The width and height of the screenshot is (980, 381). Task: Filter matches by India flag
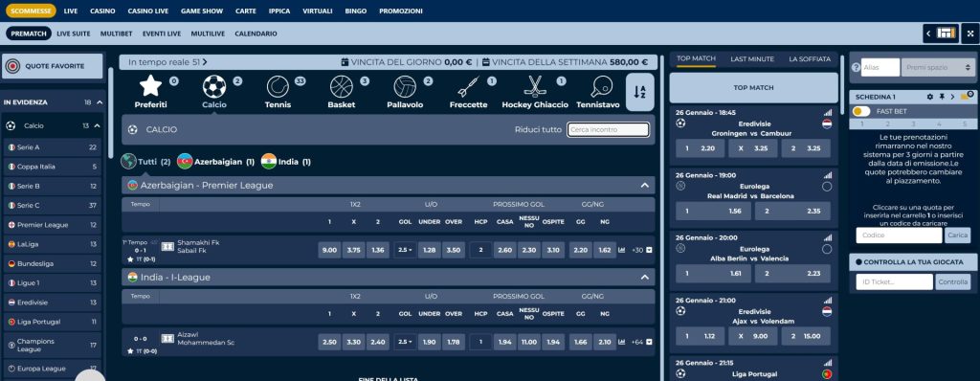click(x=269, y=162)
